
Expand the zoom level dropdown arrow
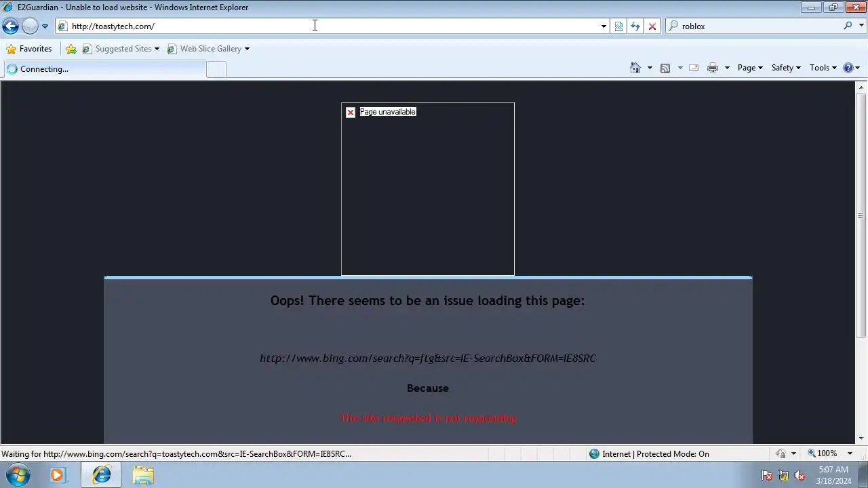850,453
